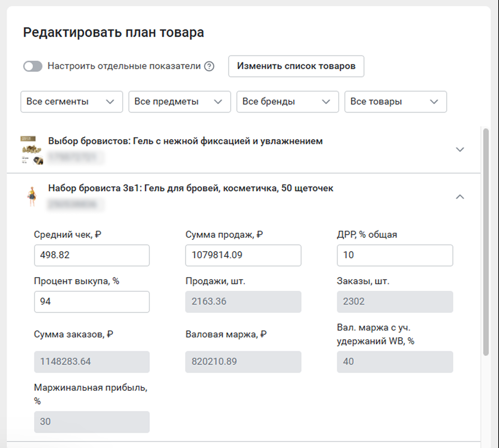Open the "Все предметы" dropdown
Screen dimensions: 499x448
pos(179,102)
